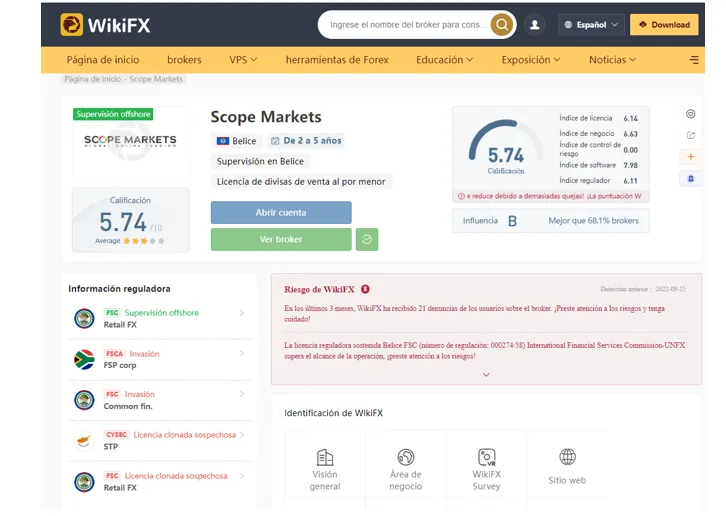Viewport: 726px width, 516px height.
Task: Expand the risk warning panel chevron
Action: [486, 374]
